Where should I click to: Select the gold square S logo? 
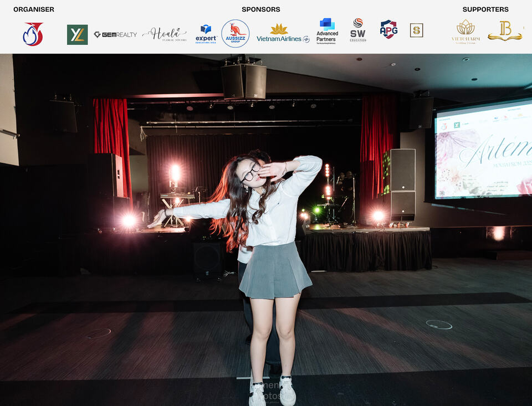tap(416, 30)
